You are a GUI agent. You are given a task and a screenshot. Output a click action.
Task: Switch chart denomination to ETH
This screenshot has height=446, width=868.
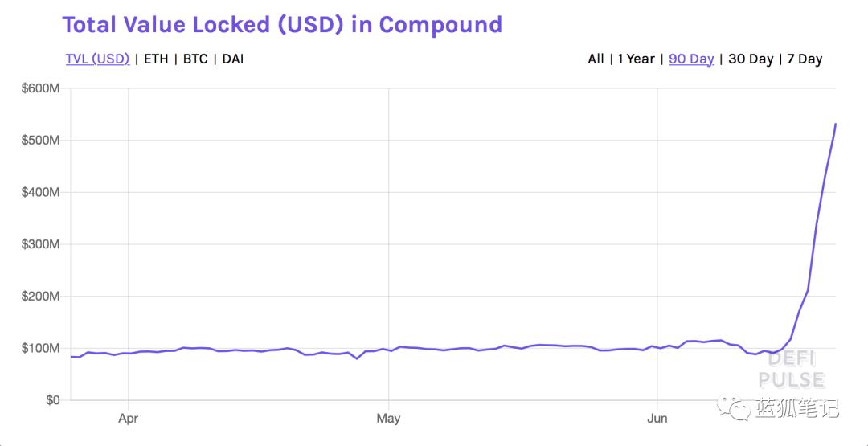click(156, 59)
